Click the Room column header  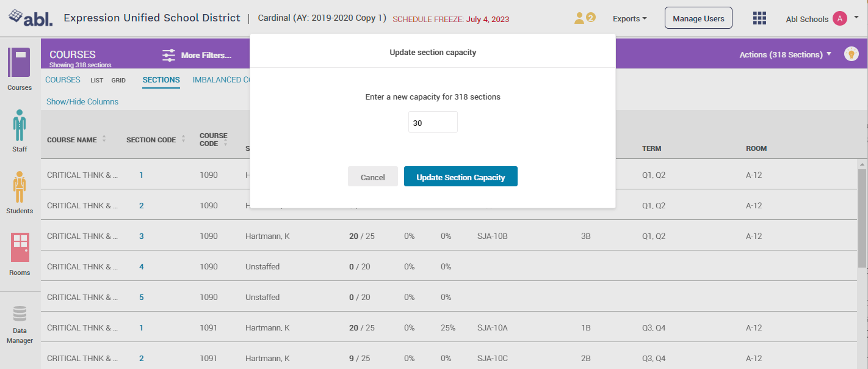pos(756,148)
